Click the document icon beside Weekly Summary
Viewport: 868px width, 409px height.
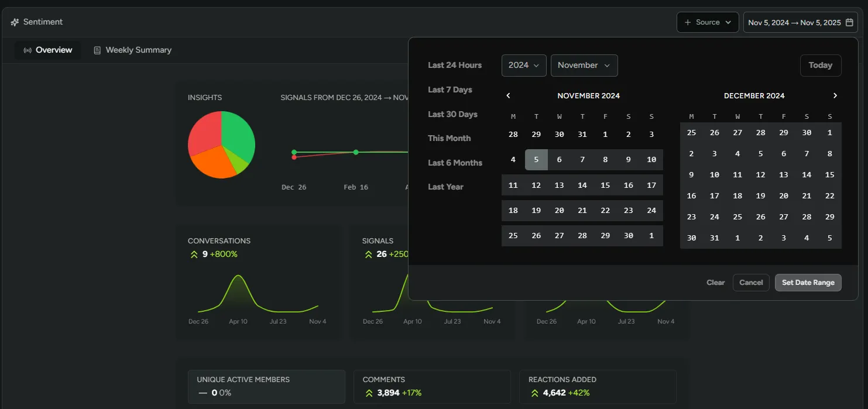[x=97, y=50]
